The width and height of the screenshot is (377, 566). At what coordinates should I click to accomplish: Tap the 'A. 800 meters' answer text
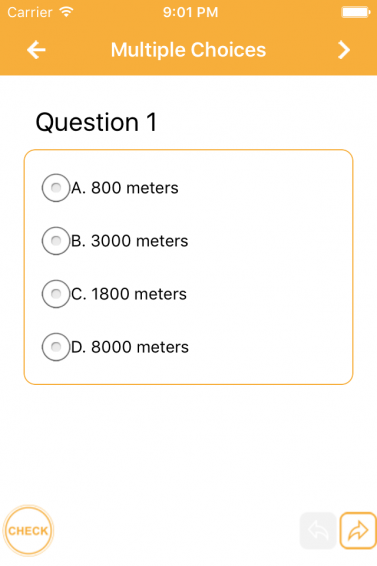(125, 188)
